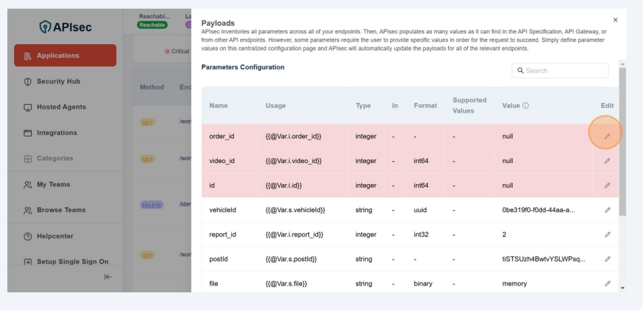The height and width of the screenshot is (311, 644).
Task: Click pencil icon in the id row
Action: point(607,186)
